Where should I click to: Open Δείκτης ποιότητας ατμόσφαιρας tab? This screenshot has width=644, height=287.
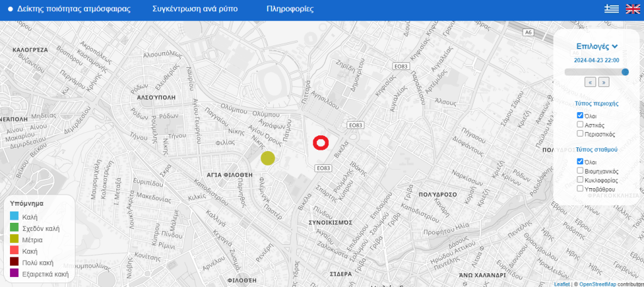74,9
